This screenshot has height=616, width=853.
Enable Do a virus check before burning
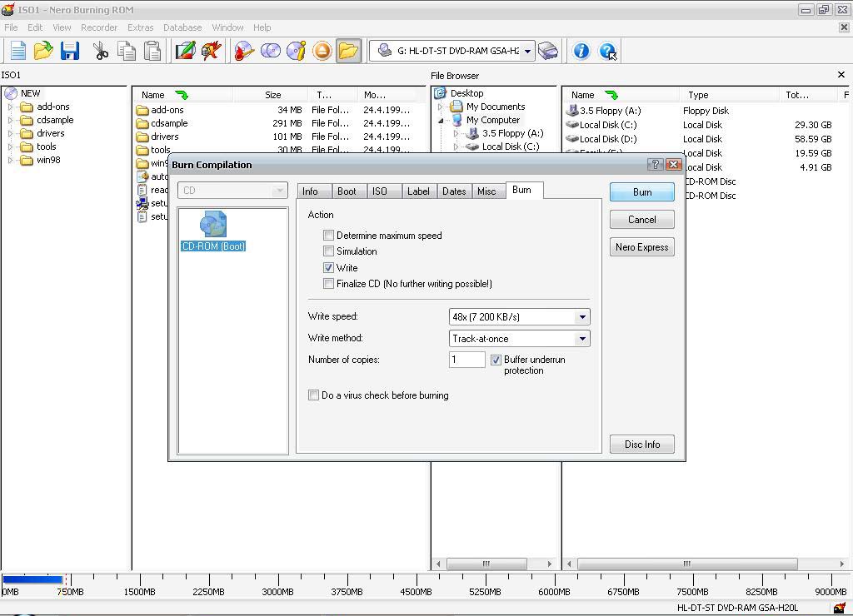pyautogui.click(x=313, y=395)
